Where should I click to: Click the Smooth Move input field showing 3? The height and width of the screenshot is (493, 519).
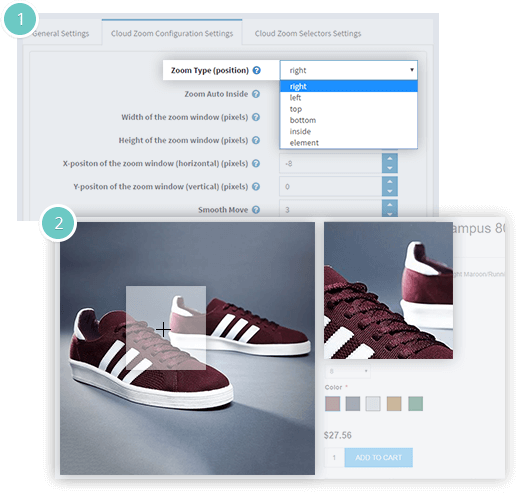click(330, 209)
